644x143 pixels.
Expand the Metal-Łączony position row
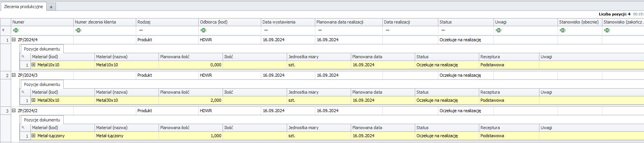(34, 136)
